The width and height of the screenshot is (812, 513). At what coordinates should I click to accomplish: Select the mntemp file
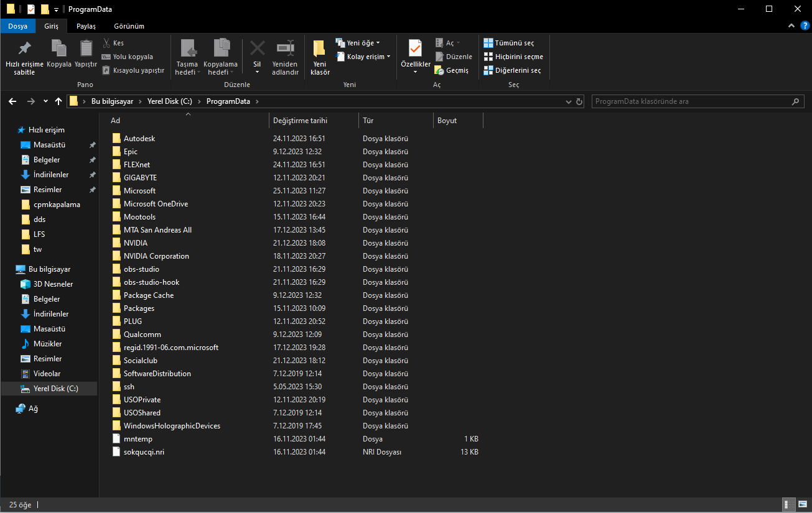point(138,439)
